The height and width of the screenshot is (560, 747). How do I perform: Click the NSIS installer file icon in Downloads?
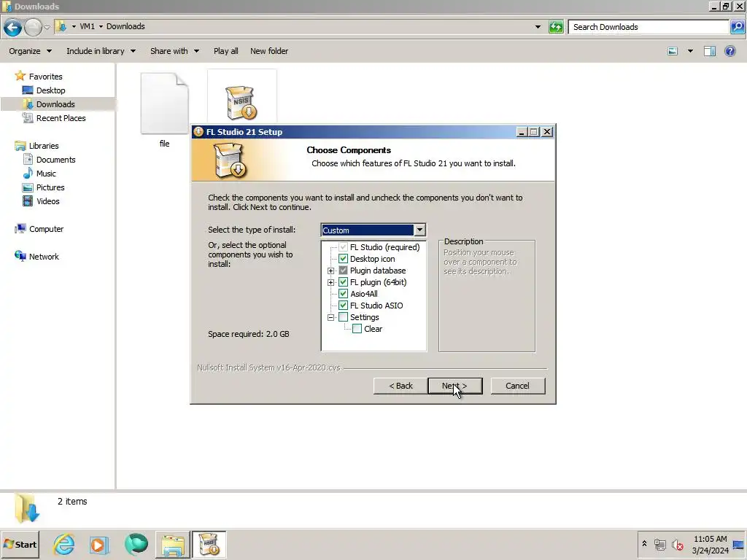241,102
